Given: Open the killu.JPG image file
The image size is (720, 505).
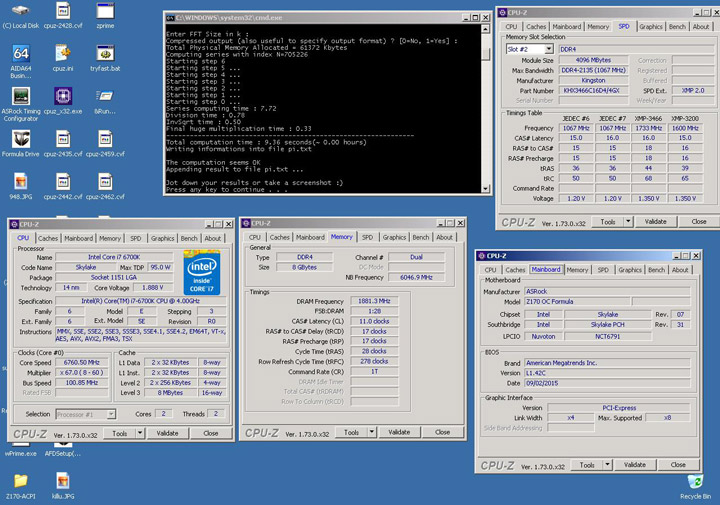Looking at the screenshot, I should [63, 481].
